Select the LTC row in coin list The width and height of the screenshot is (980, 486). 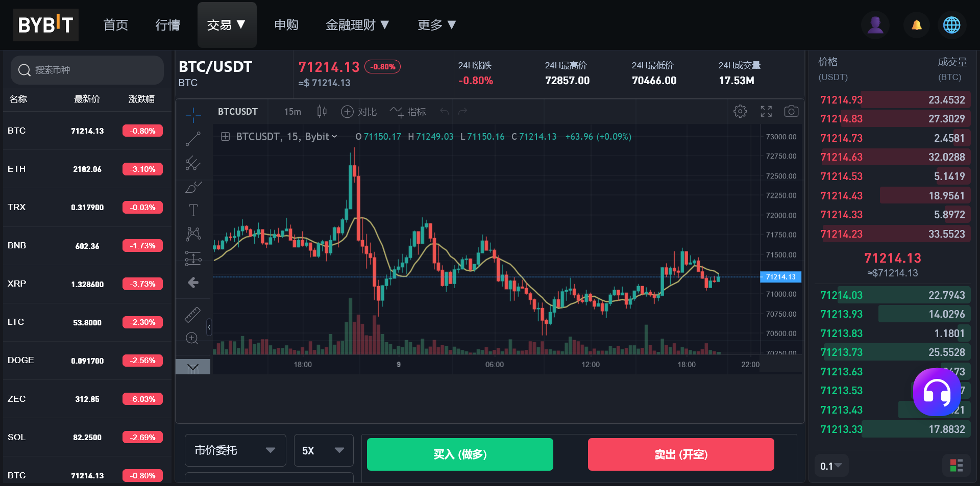(87, 322)
